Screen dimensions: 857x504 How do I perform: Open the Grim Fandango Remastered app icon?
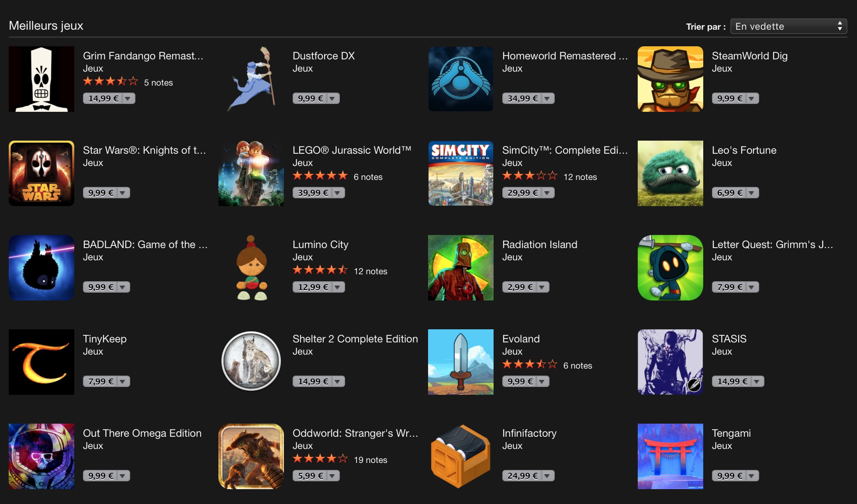coord(41,79)
